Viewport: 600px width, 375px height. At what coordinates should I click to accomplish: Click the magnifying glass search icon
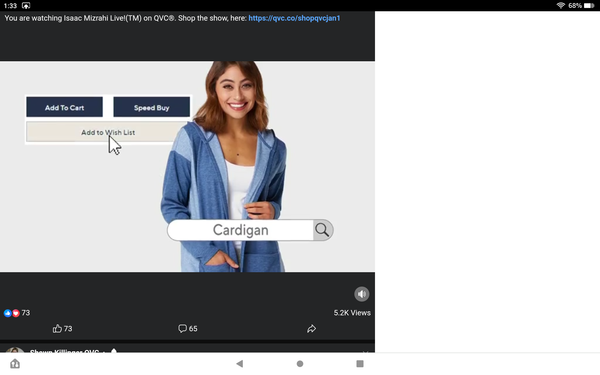[x=323, y=230]
